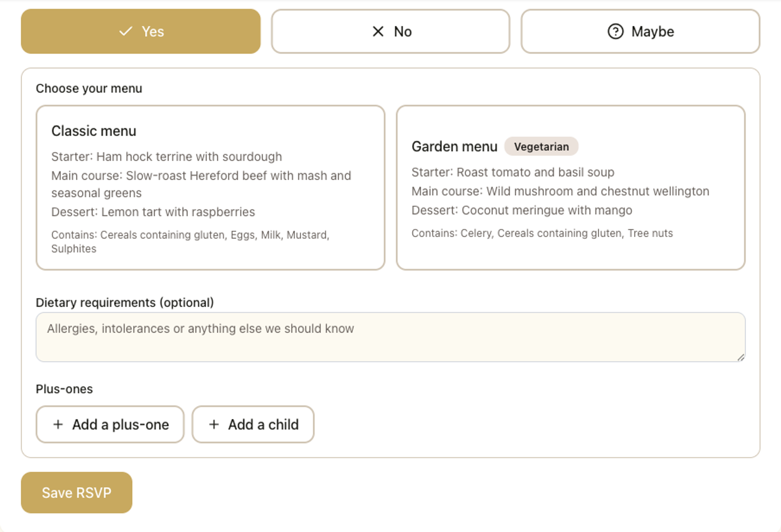The height and width of the screenshot is (532, 781).
Task: Click 'Dessert: Lemon tart with raspberries'
Action: click(153, 212)
